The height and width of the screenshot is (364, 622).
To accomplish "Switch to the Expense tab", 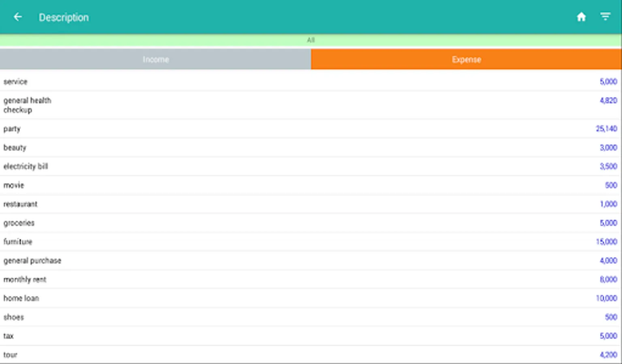I will 466,59.
